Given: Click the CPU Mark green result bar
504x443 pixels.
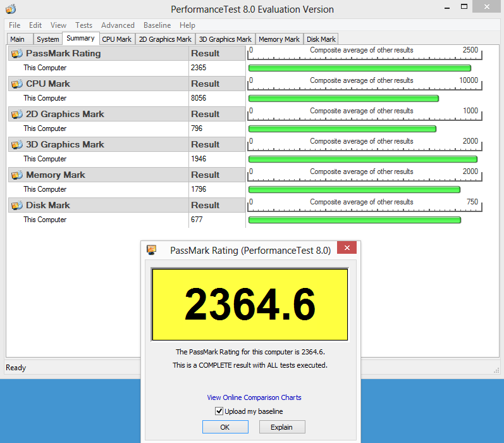Looking at the screenshot, I should click(x=343, y=99).
